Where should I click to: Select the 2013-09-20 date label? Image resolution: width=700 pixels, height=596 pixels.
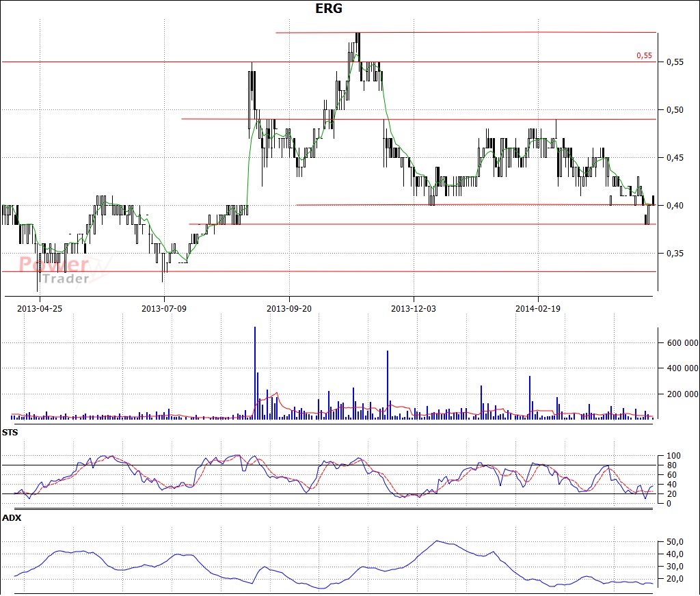289,308
